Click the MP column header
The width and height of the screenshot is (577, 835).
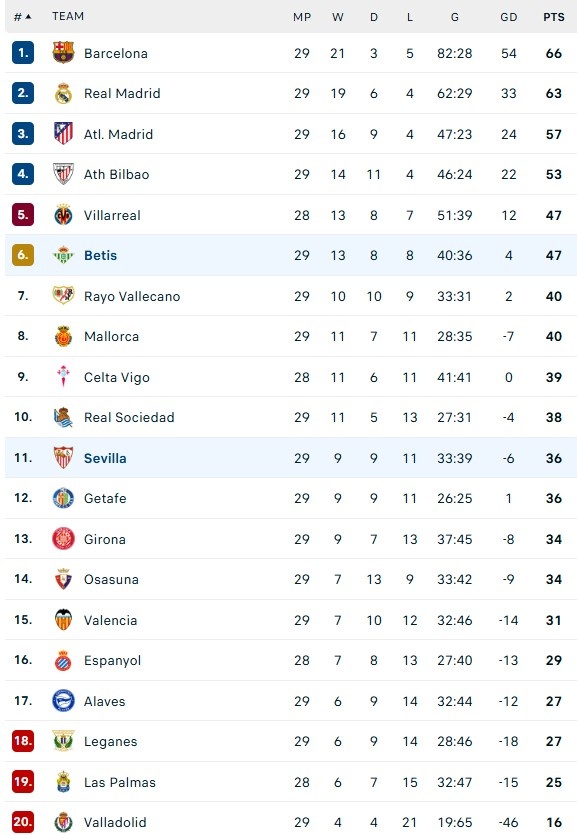pos(302,17)
